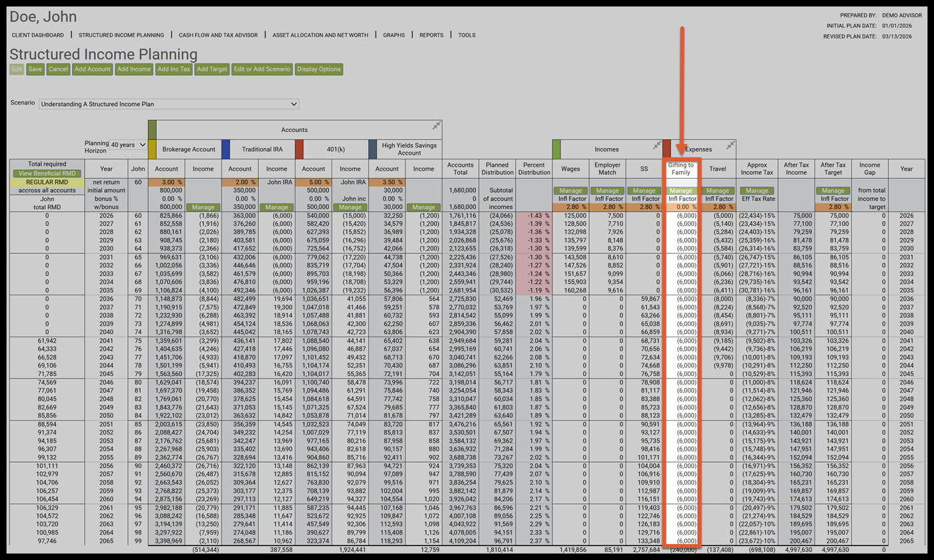
Task: Click the olive Accounts group color swatch
Action: coord(151,130)
